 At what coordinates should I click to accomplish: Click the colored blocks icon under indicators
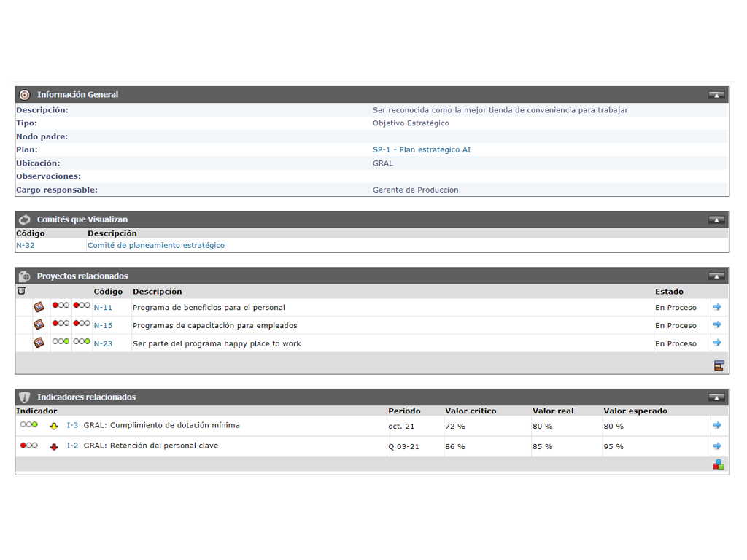[719, 464]
